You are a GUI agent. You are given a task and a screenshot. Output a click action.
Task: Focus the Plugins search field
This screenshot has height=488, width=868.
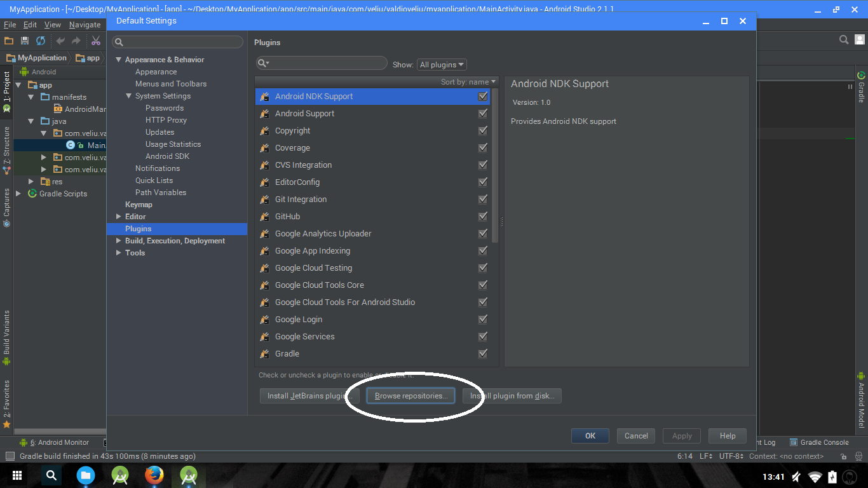[x=322, y=63]
